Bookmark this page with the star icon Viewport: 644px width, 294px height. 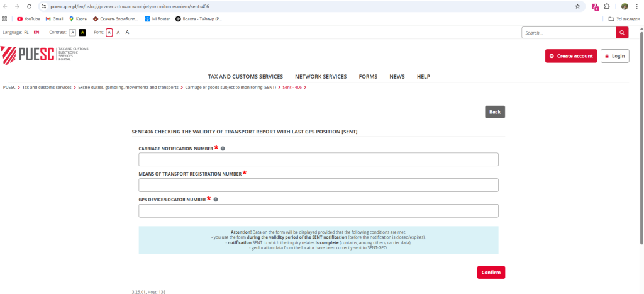[577, 6]
